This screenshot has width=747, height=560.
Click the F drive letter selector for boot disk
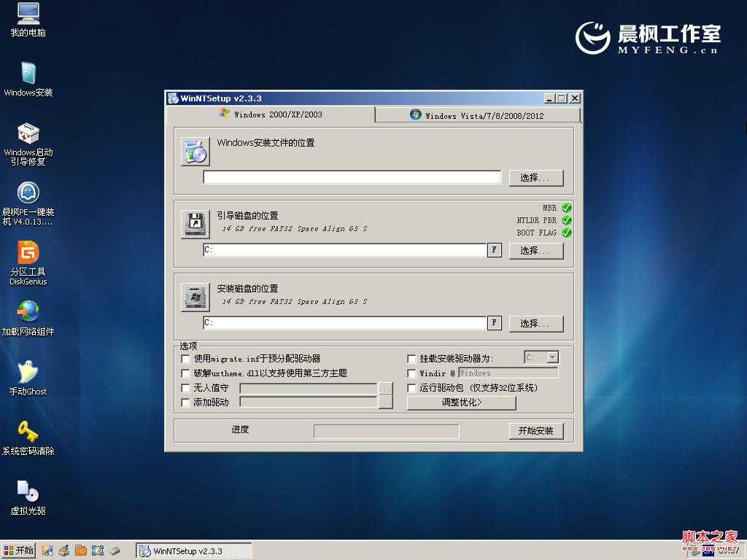pyautogui.click(x=495, y=250)
